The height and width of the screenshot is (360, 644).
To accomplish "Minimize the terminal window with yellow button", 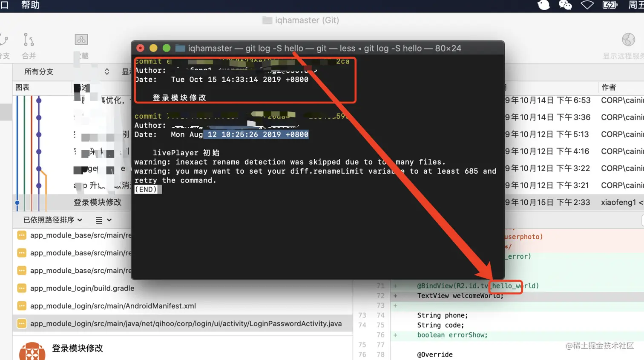I will point(153,48).
